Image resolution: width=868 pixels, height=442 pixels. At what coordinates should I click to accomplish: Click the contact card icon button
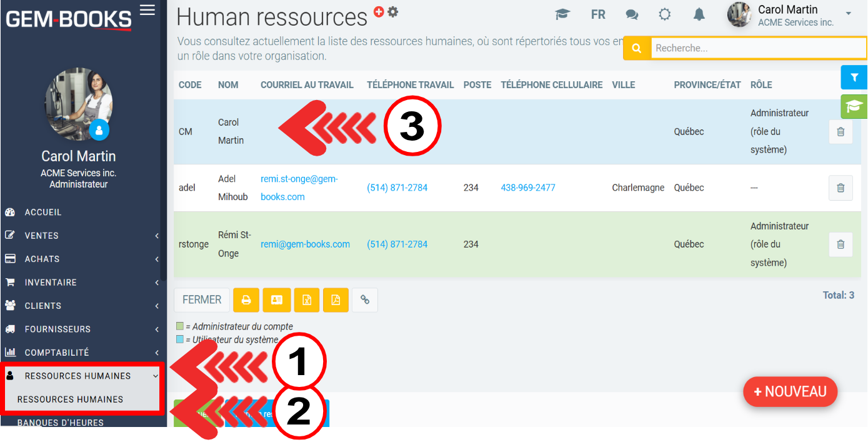coord(276,300)
